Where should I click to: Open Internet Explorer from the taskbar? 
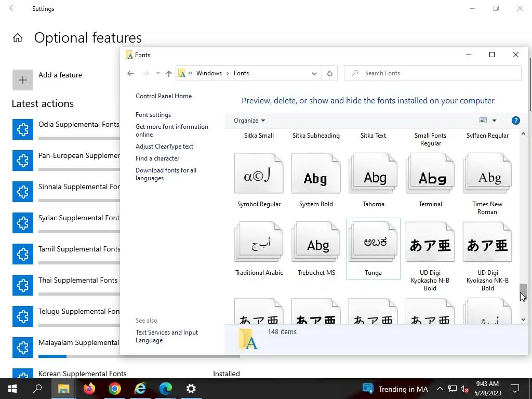click(140, 389)
